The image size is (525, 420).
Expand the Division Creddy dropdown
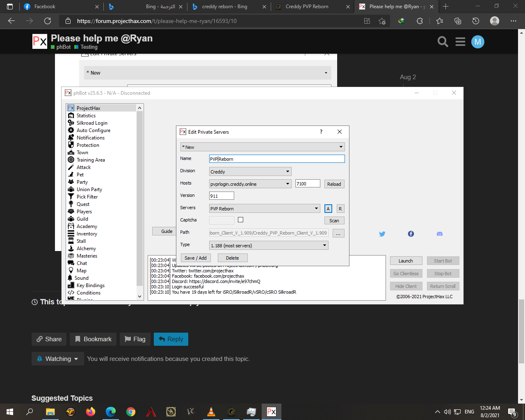(250, 171)
